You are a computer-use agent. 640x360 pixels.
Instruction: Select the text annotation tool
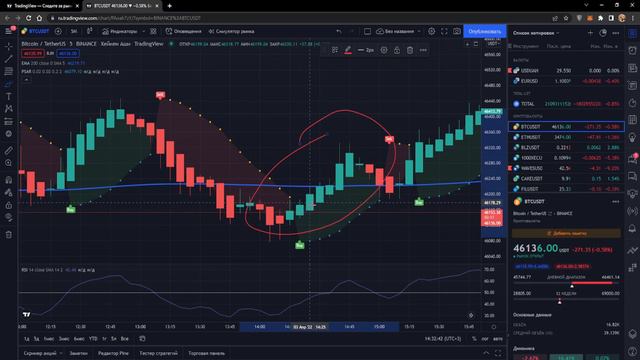point(9,96)
